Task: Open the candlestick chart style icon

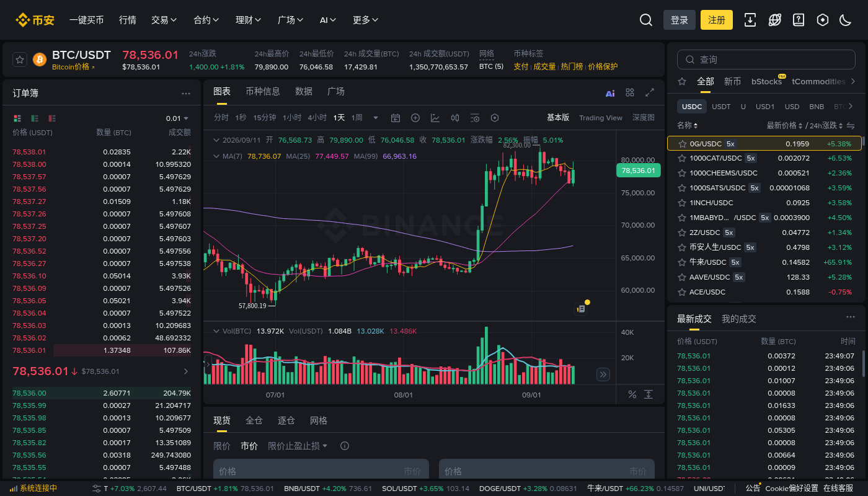Action: (x=455, y=118)
